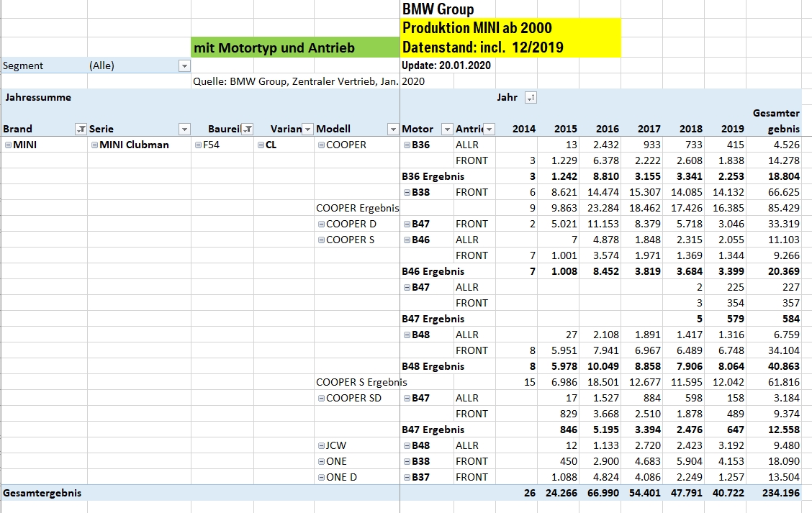This screenshot has width=812, height=513.
Task: Collapse the B36 motor group
Action: [407, 145]
